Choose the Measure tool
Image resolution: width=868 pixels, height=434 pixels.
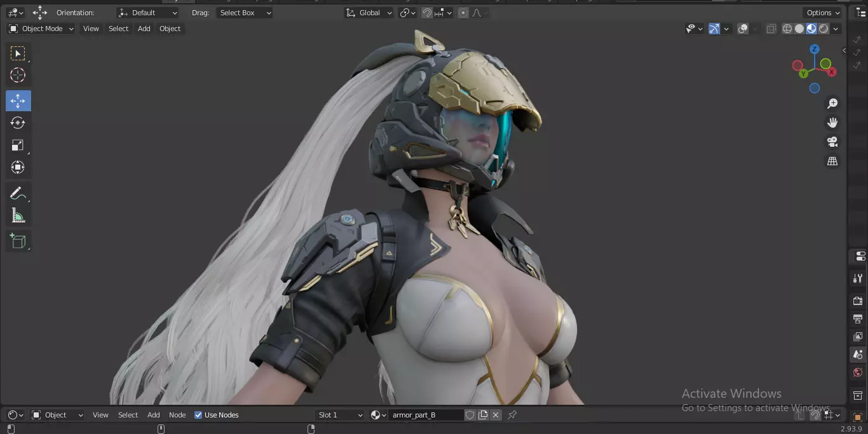coord(18,216)
